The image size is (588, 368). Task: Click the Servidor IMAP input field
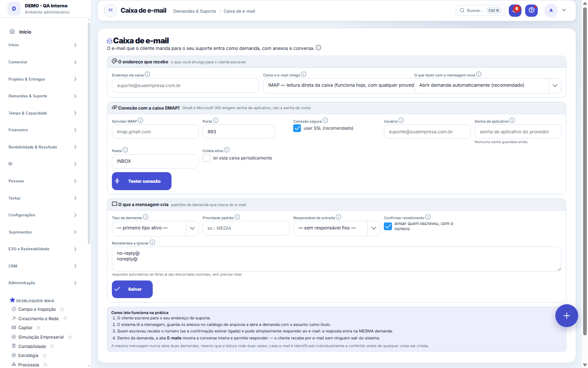click(155, 132)
